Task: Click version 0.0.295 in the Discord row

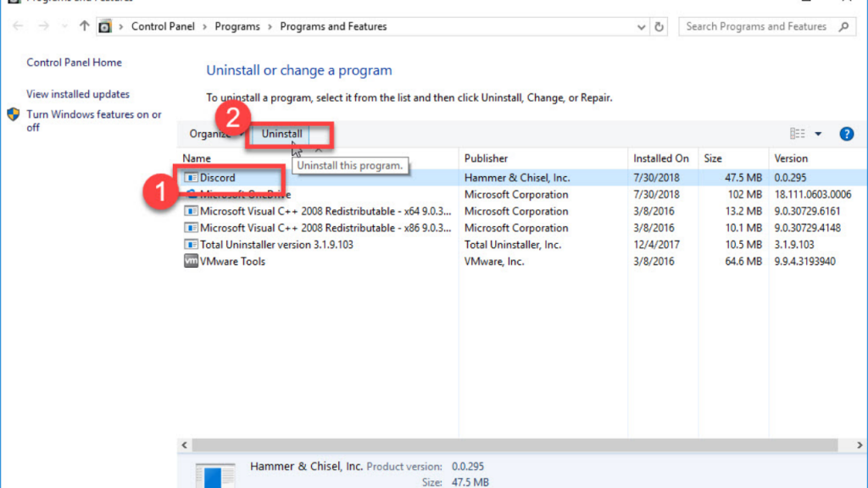Action: (791, 178)
